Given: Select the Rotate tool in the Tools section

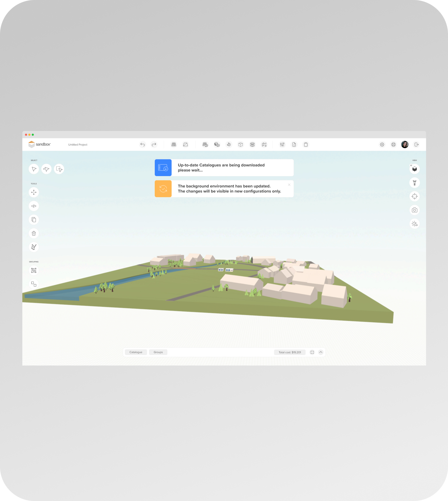Looking at the screenshot, I should [34, 206].
